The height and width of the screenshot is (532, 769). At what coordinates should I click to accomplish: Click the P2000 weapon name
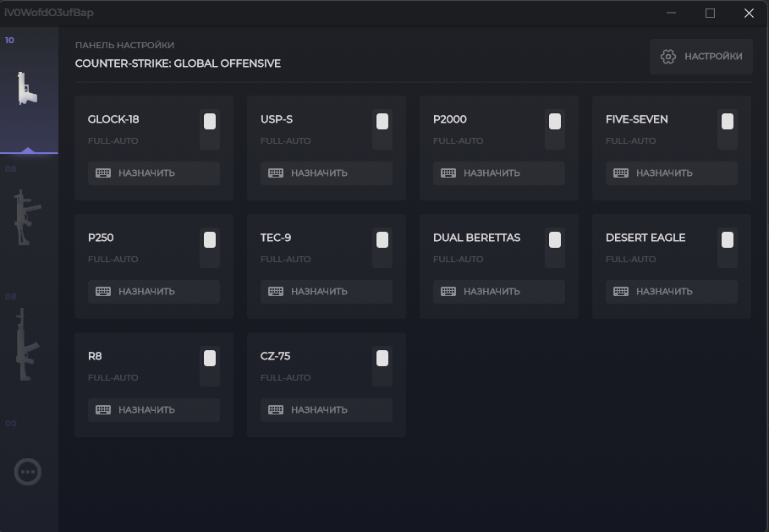pos(450,119)
